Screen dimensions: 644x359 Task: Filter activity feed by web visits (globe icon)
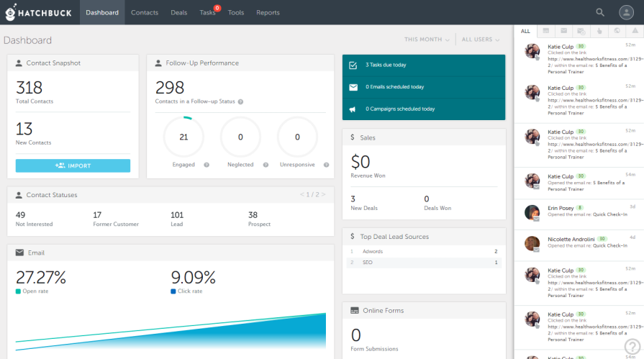coord(617,32)
